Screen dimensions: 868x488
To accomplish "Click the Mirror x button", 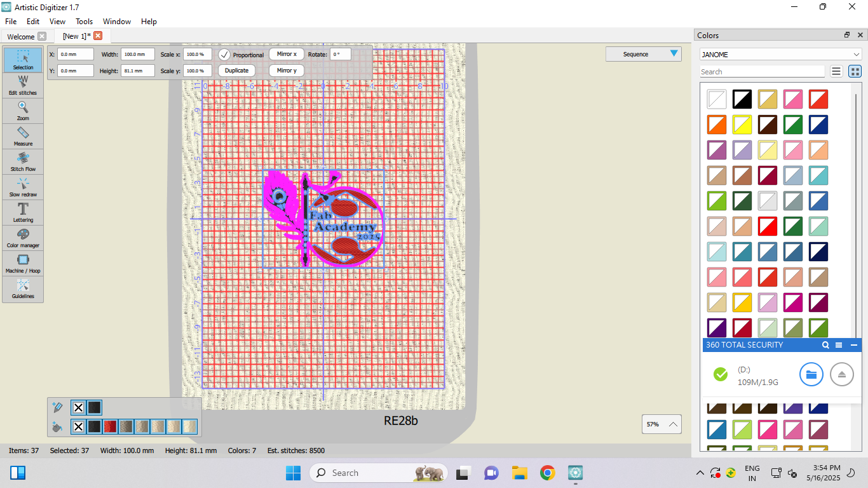I will tap(287, 54).
